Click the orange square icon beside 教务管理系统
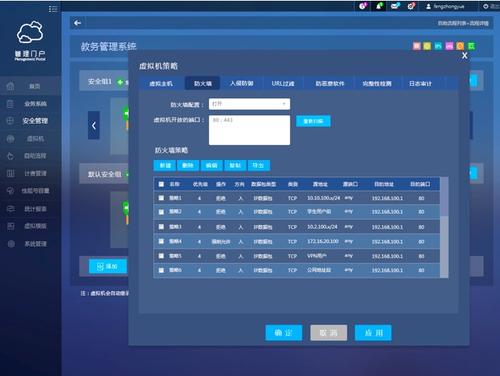Viewport: 500px width, 376px height. (460, 46)
